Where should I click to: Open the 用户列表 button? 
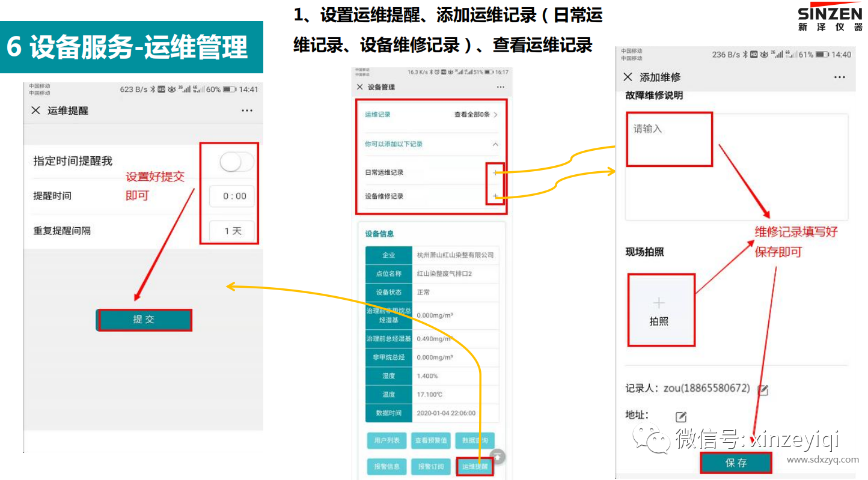click(387, 440)
